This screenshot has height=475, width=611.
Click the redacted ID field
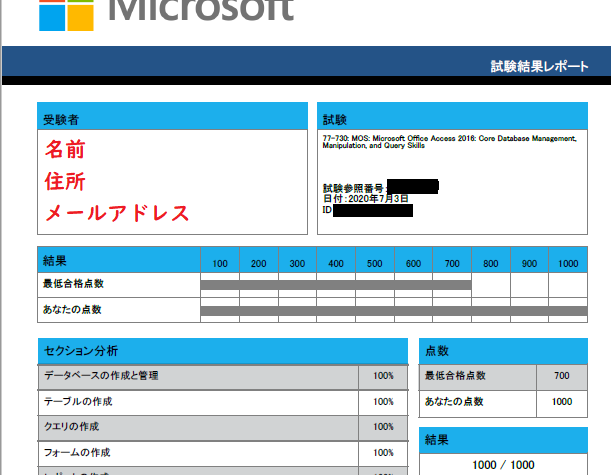pos(373,210)
